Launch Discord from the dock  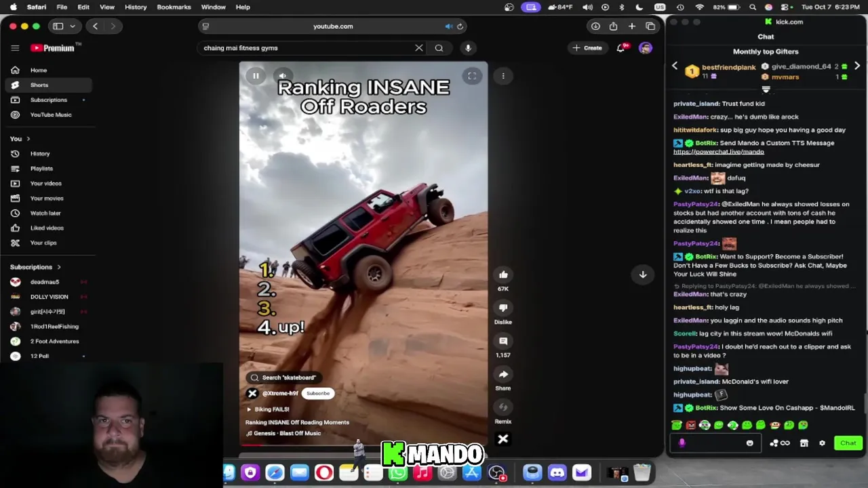557,472
